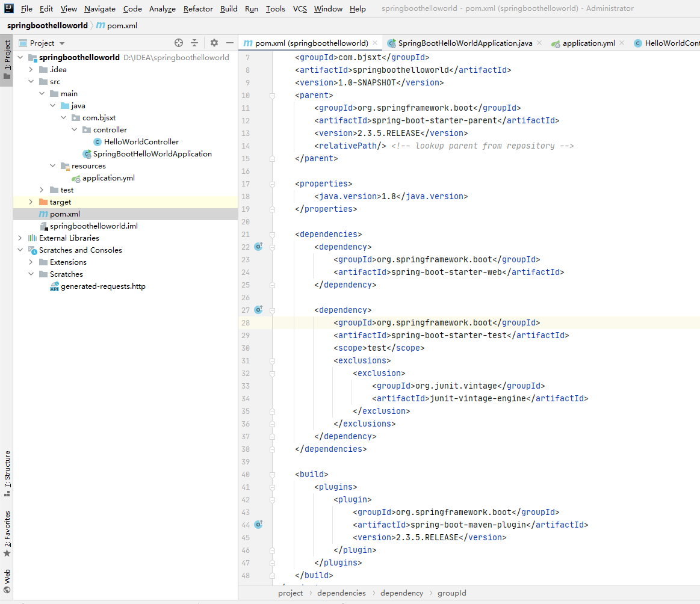
Task: Expand the Extensions folder
Action: [31, 262]
